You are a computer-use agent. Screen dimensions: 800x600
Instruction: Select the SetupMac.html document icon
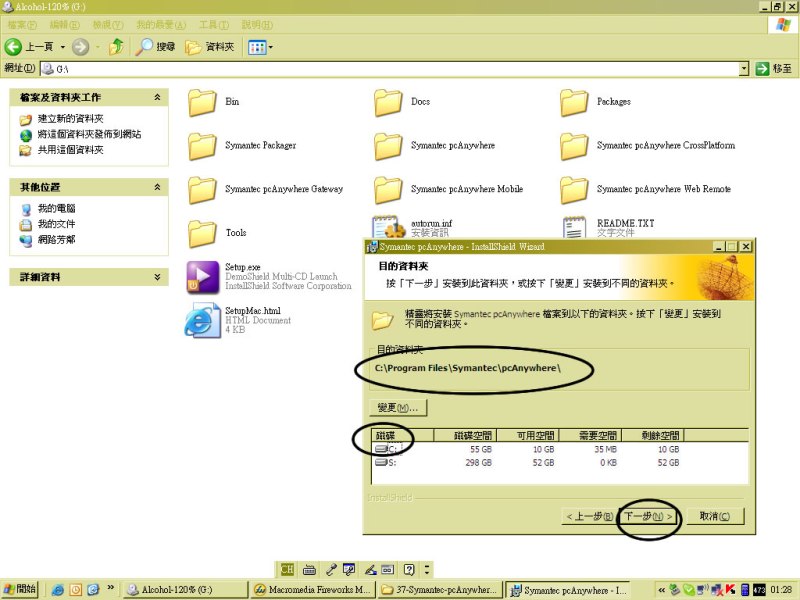[x=203, y=320]
